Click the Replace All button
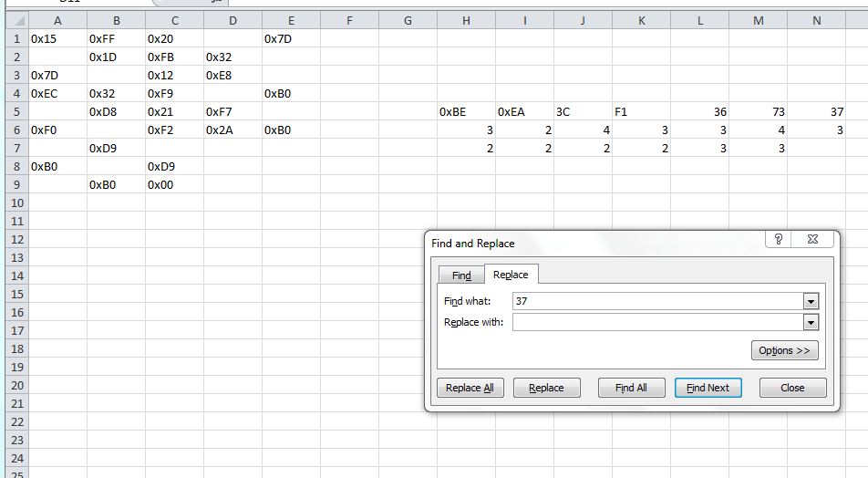Viewport: 868px width, 478px height. click(470, 388)
